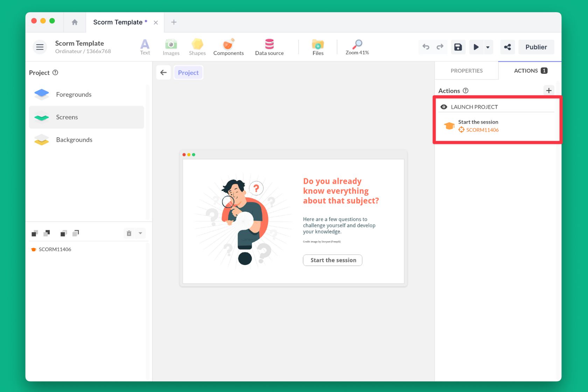This screenshot has width=588, height=392.
Task: Expand the preview play dropdown arrow
Action: [x=488, y=47]
